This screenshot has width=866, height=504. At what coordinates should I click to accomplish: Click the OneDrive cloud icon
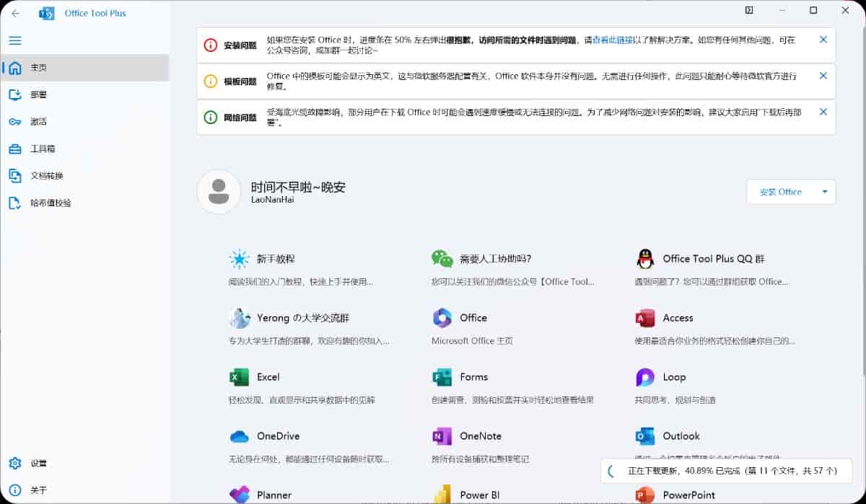(239, 436)
